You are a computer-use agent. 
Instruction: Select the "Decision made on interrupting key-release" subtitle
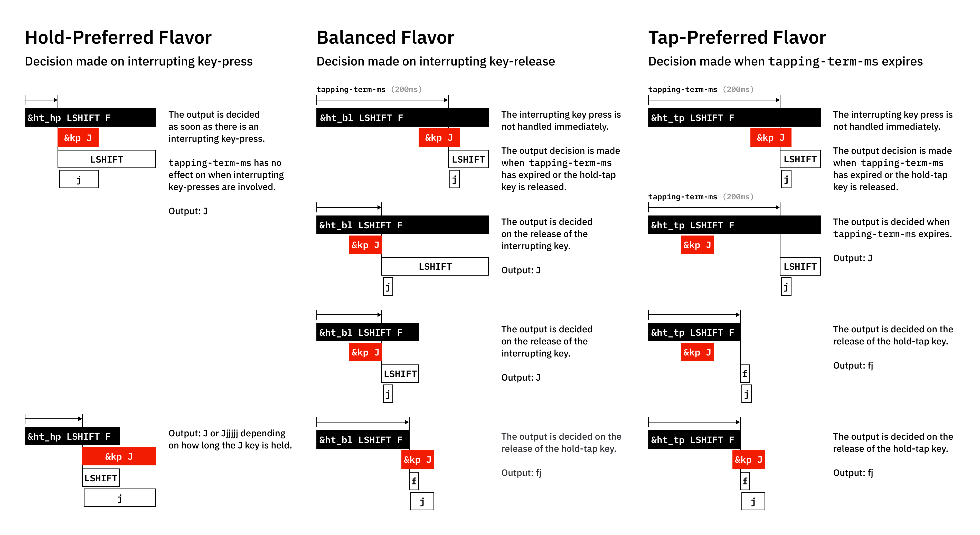coord(436,61)
